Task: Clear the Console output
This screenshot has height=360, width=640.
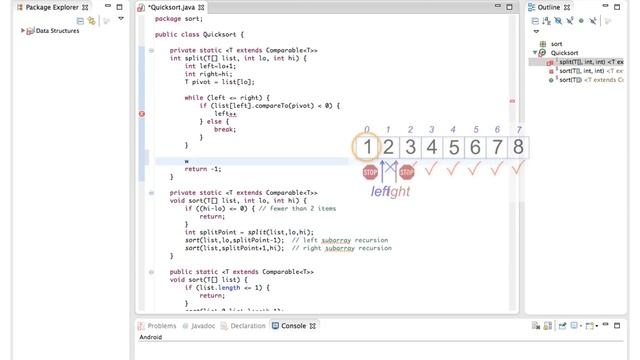Action: 536,326
